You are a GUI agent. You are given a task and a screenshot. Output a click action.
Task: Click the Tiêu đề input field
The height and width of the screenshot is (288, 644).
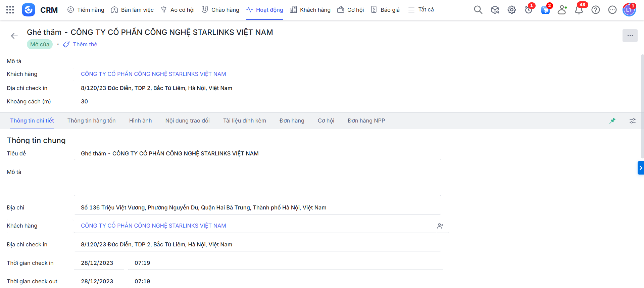[x=257, y=153]
